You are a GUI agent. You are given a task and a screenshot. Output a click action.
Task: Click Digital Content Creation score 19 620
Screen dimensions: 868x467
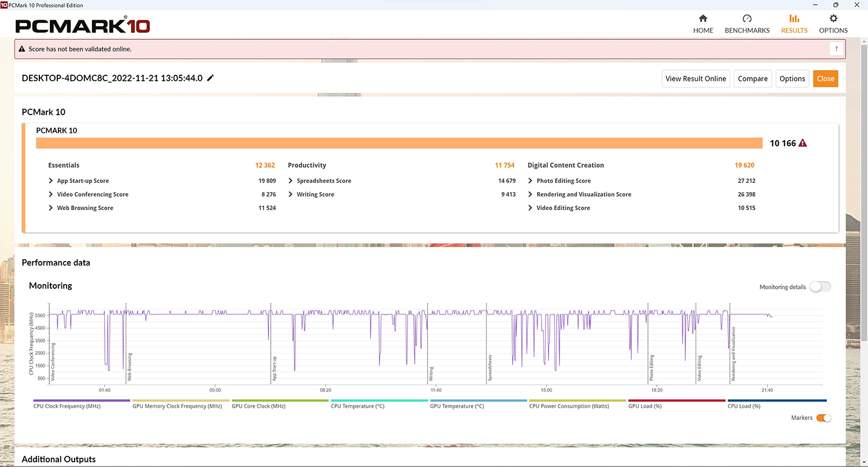point(744,166)
